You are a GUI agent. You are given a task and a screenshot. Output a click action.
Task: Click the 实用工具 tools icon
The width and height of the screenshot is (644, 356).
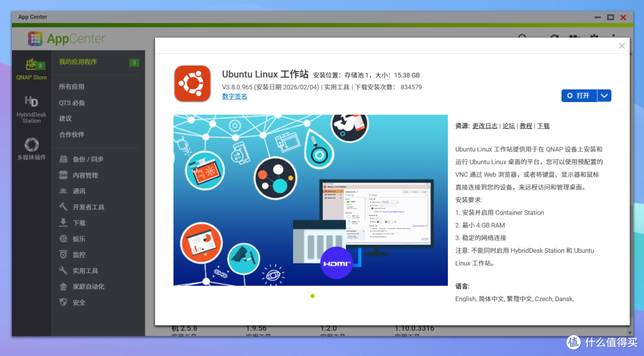click(x=63, y=271)
